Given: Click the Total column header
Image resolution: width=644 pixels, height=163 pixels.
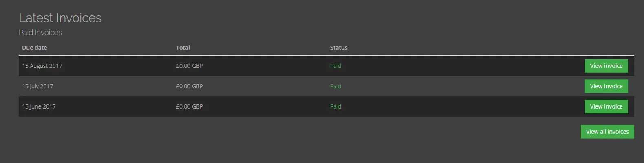Looking at the screenshot, I should 183,48.
